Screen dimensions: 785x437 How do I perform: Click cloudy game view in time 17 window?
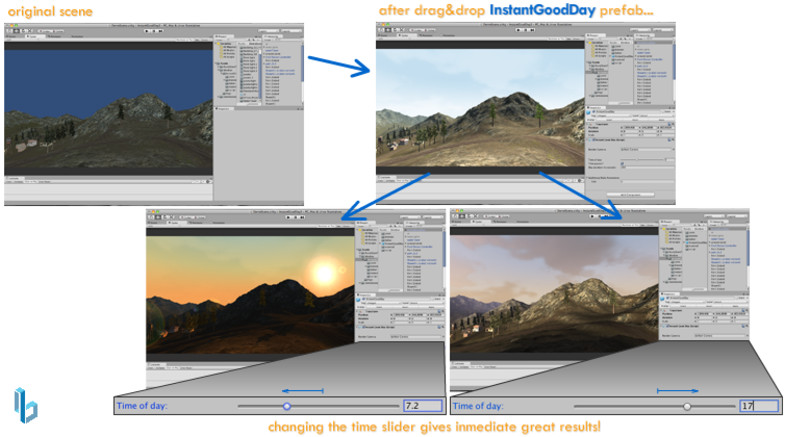pyautogui.click(x=554, y=294)
